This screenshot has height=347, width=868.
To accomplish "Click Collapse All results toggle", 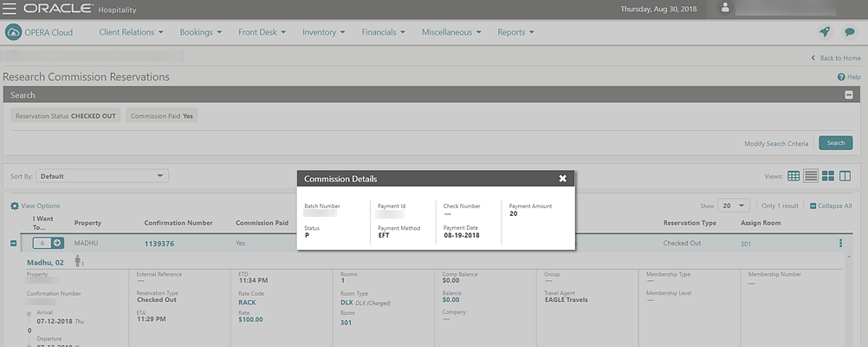I will [x=831, y=206].
